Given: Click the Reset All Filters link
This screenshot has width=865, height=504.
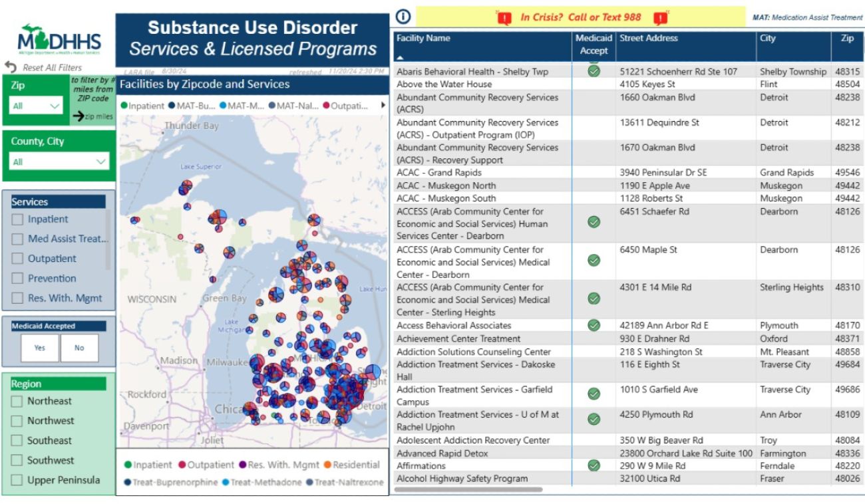Looking at the screenshot, I should point(53,68).
